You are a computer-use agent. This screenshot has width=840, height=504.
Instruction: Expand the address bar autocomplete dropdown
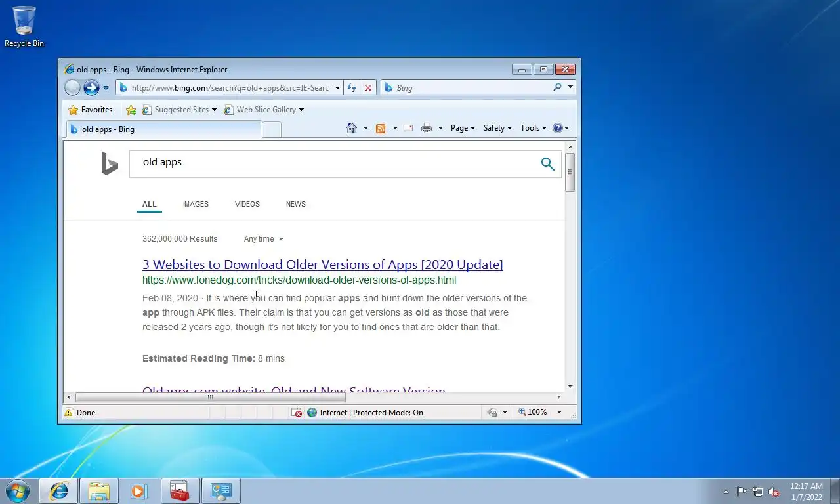click(x=337, y=87)
